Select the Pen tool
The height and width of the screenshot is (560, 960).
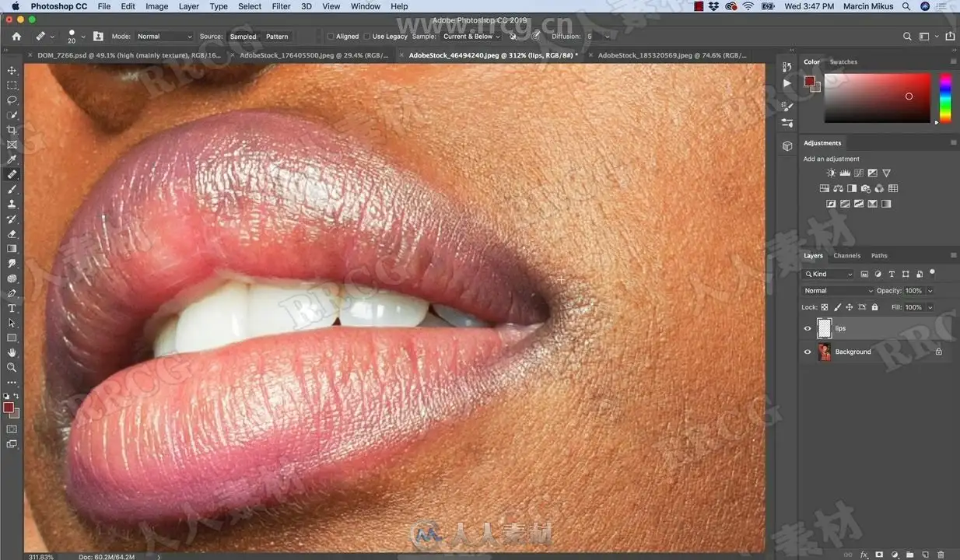[x=12, y=293]
